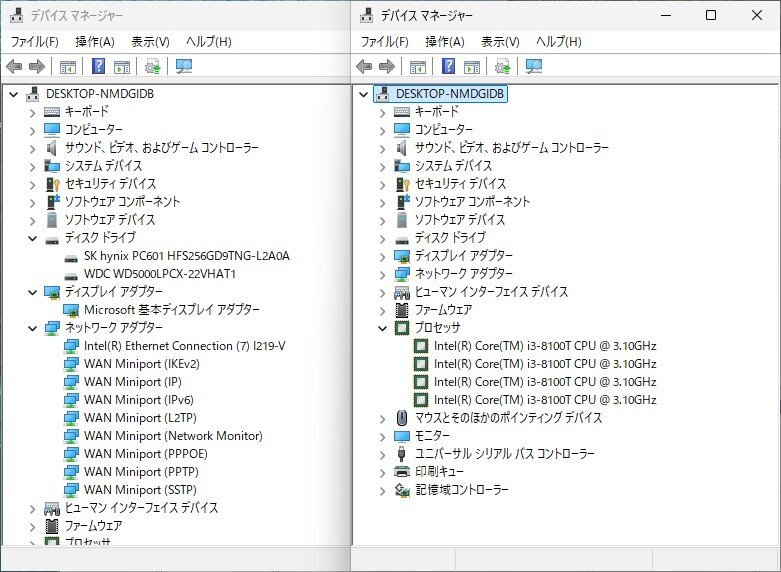Select SK hynix PC601 disk drive
The height and width of the screenshot is (572, 781).
[186, 256]
